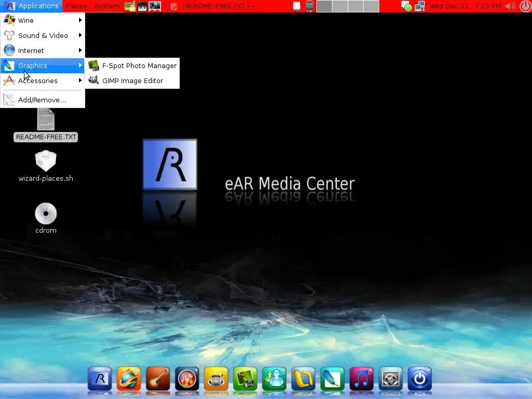532x399 pixels.
Task: Select the Graphics menu category
Action: pyautogui.click(x=43, y=65)
